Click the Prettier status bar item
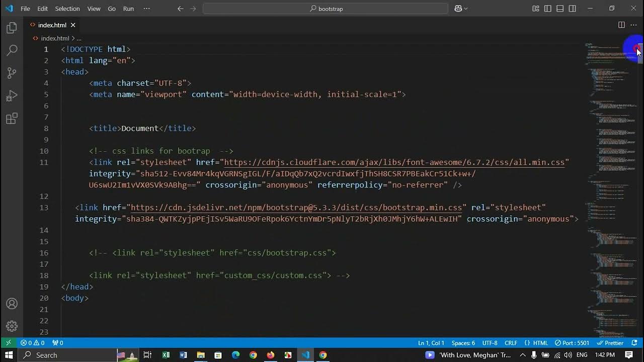Screen dimensions: 644x362 pos(610,343)
